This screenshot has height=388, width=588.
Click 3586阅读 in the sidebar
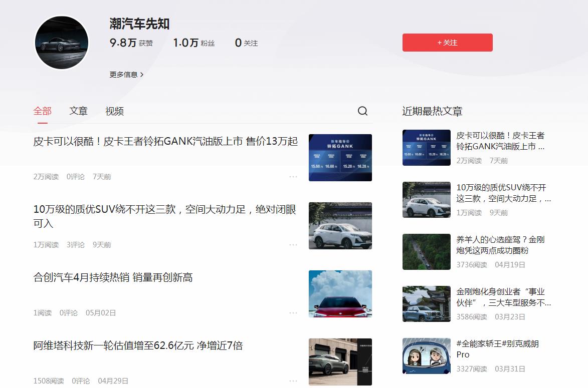coord(472,317)
